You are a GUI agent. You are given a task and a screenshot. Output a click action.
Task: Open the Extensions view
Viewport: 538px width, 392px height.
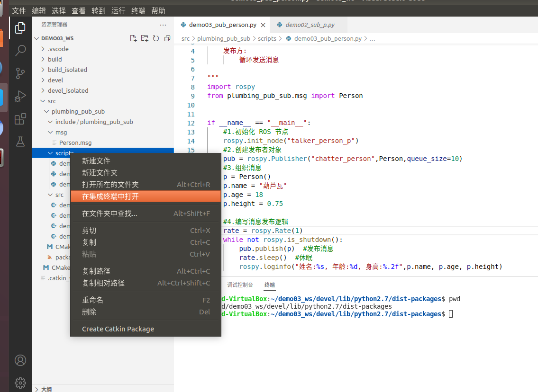[20, 119]
